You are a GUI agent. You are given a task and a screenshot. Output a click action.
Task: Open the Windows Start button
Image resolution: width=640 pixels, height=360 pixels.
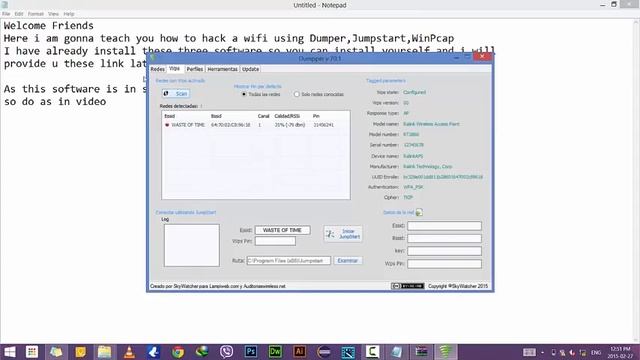(x=9, y=352)
